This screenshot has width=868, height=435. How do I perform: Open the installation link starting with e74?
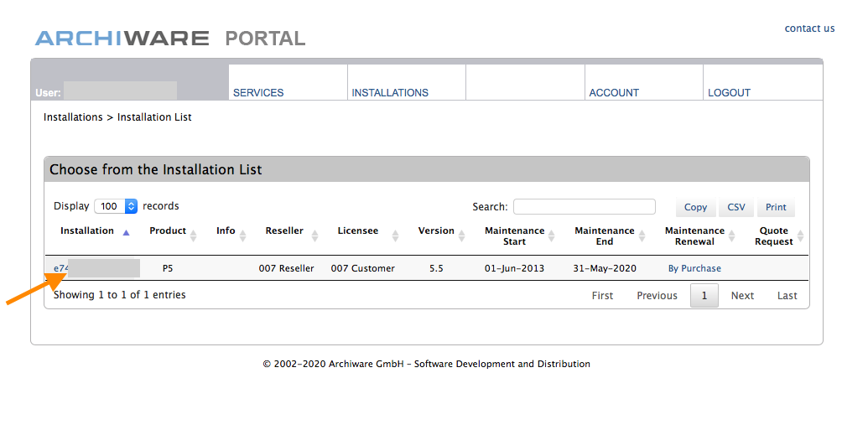pyautogui.click(x=61, y=268)
